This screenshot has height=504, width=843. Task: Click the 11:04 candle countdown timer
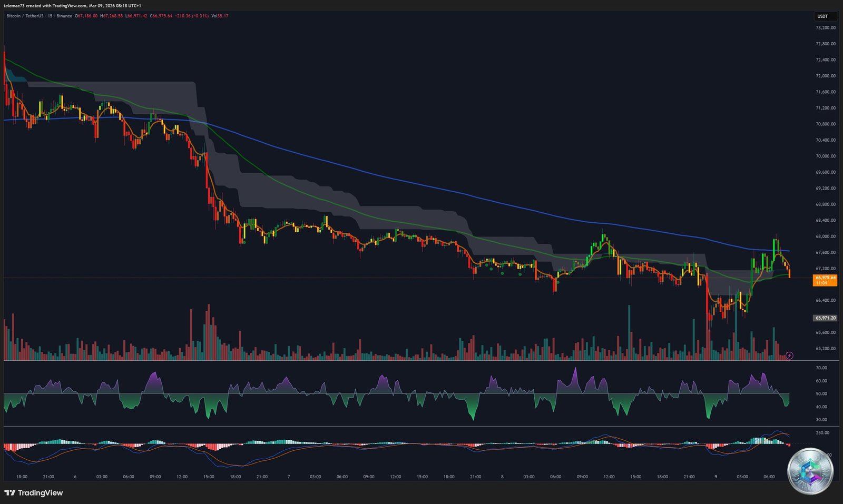coord(825,283)
